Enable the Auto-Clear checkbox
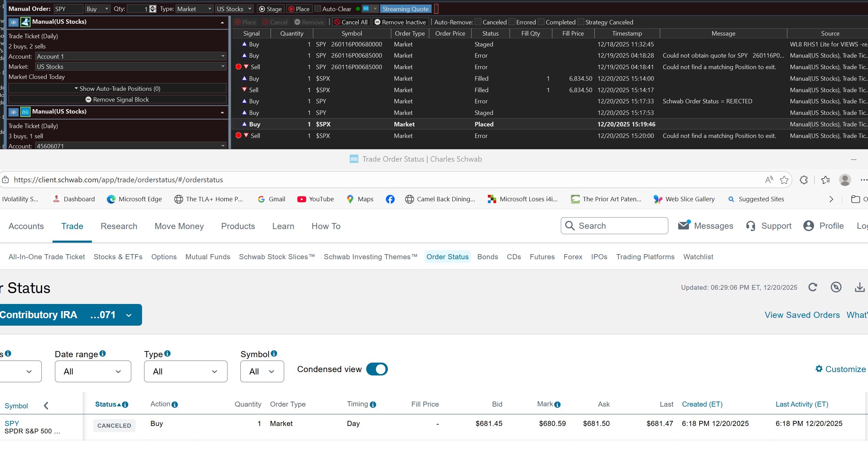Image resolution: width=868 pixels, height=449 pixels. click(318, 9)
